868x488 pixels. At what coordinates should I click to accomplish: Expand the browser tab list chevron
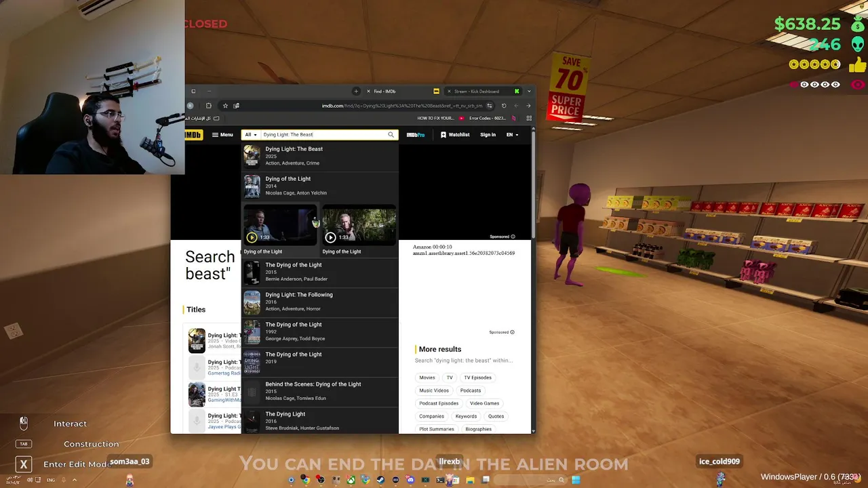(x=529, y=91)
